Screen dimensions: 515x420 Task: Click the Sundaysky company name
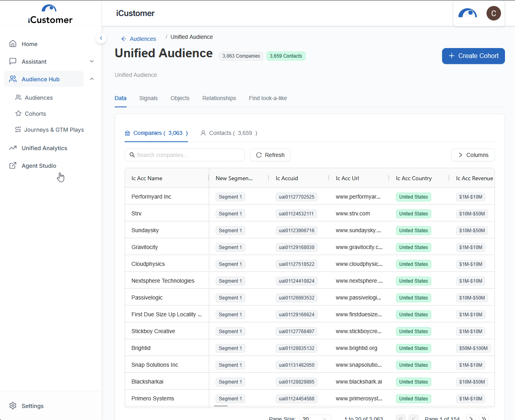(145, 230)
